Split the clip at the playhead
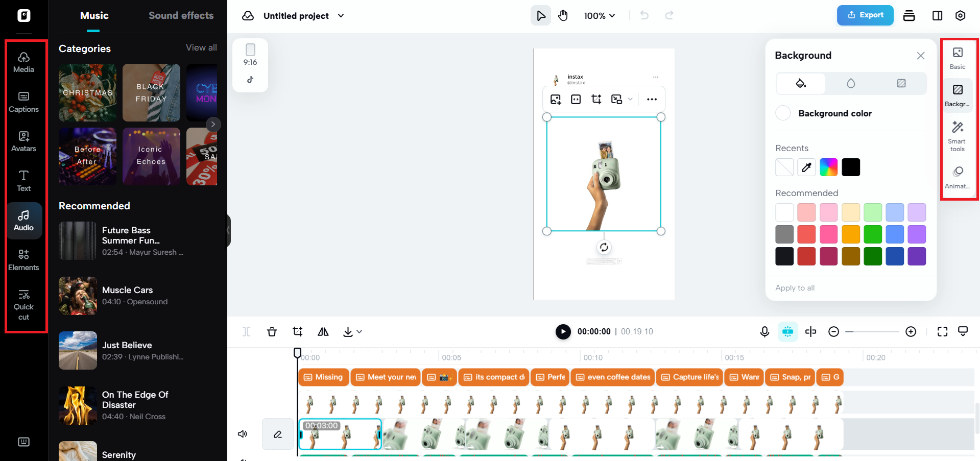The width and height of the screenshot is (980, 461). 246,332
